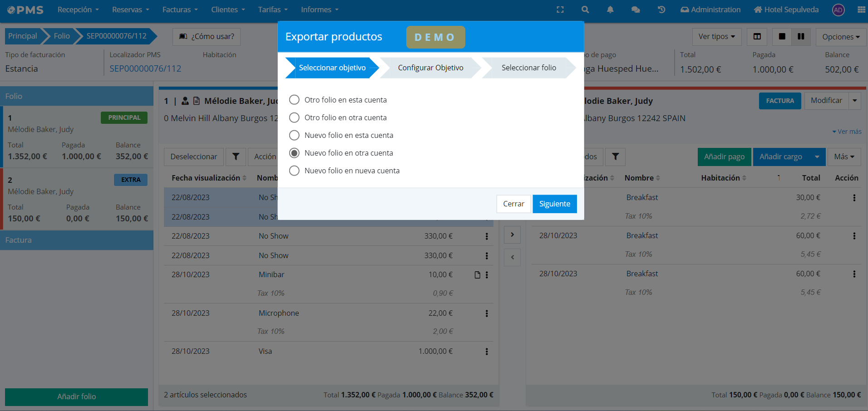
Task: Go to 'Configurar Objetivo' wizard step
Action: click(430, 68)
